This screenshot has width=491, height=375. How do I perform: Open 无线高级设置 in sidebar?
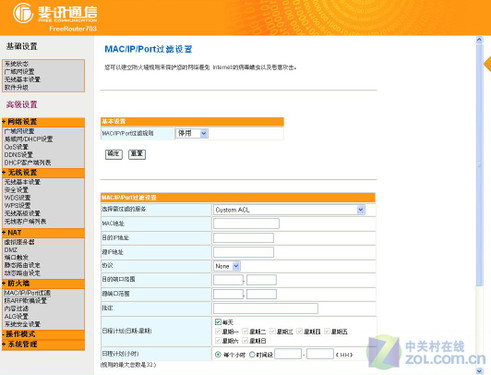tap(22, 213)
